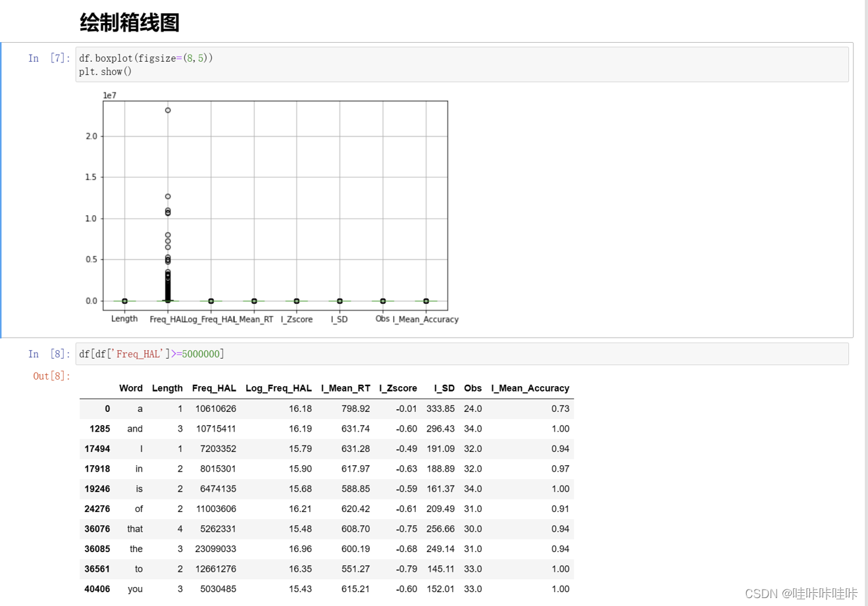Screen dimensions: 868x606
Task: Click the word 'that' in the table
Action: coord(135,529)
